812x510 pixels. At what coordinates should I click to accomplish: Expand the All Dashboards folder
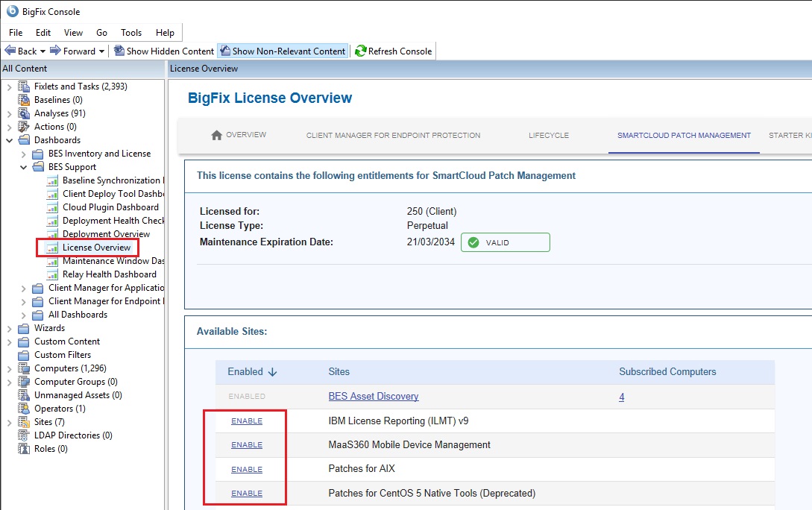pos(23,315)
